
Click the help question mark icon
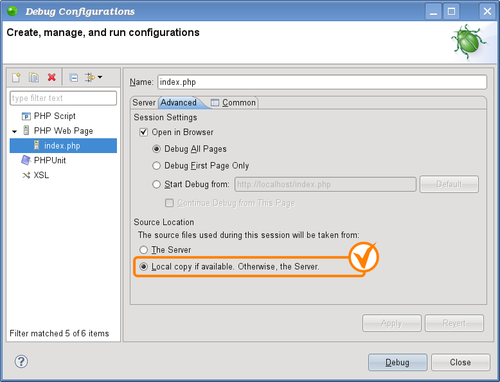(21, 362)
